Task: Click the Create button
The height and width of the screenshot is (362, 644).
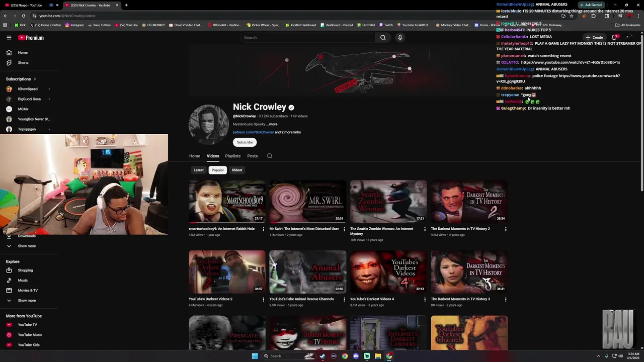Action: [594, 37]
